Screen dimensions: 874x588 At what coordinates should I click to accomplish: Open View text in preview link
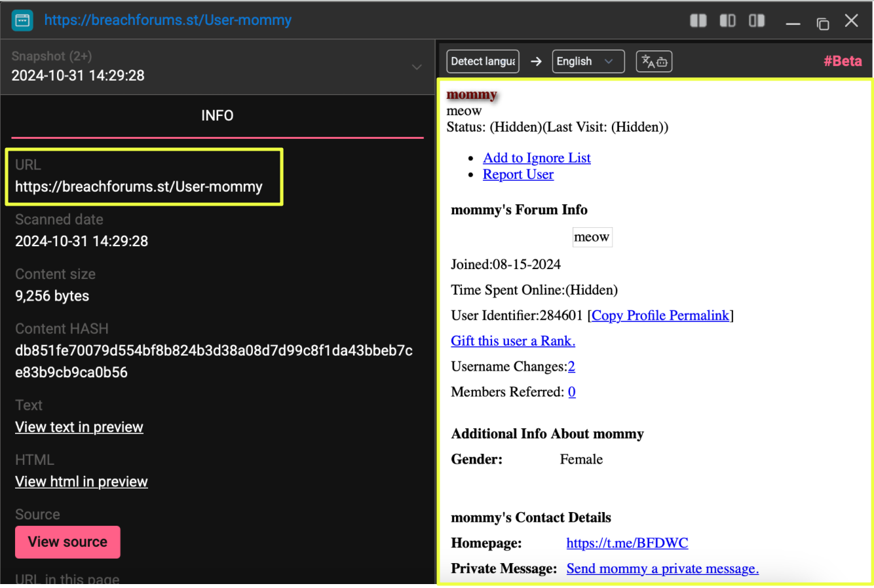[79, 427]
